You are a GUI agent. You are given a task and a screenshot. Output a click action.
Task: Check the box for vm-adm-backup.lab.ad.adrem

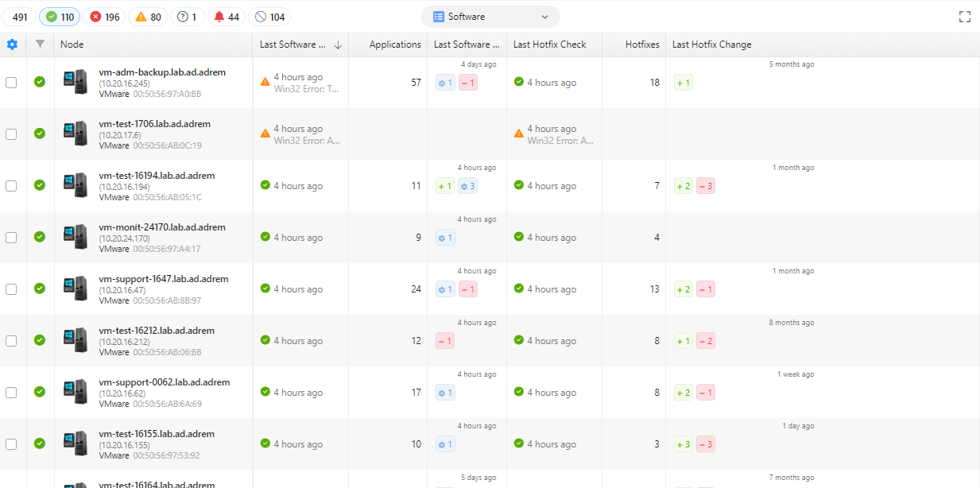(x=11, y=83)
